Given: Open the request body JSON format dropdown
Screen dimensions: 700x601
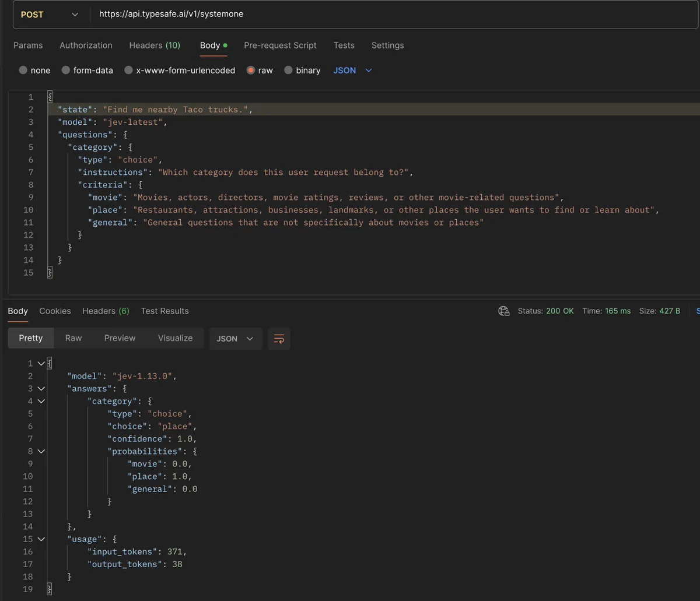Looking at the screenshot, I should click(x=352, y=71).
